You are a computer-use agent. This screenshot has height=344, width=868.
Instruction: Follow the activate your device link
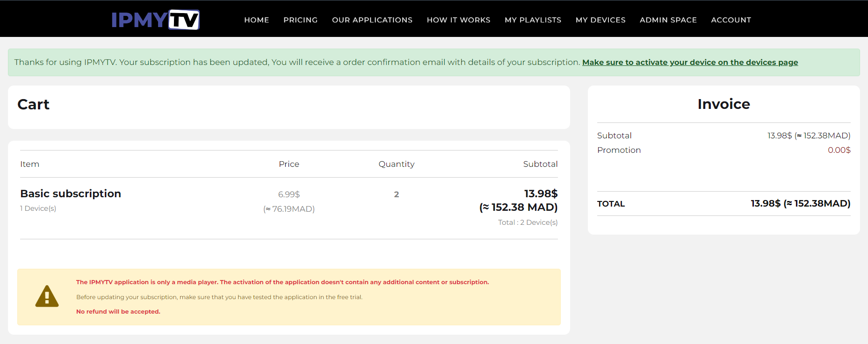[690, 62]
